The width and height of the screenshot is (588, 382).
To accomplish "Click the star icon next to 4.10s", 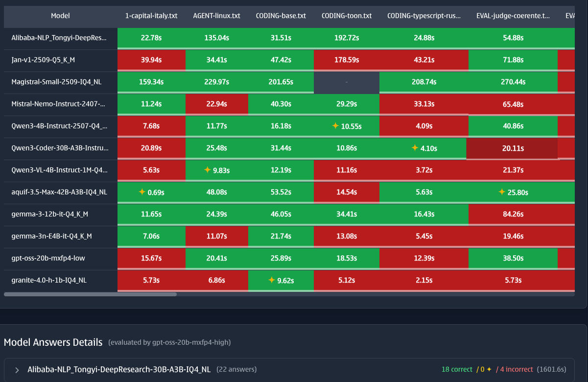I will pyautogui.click(x=414, y=148).
